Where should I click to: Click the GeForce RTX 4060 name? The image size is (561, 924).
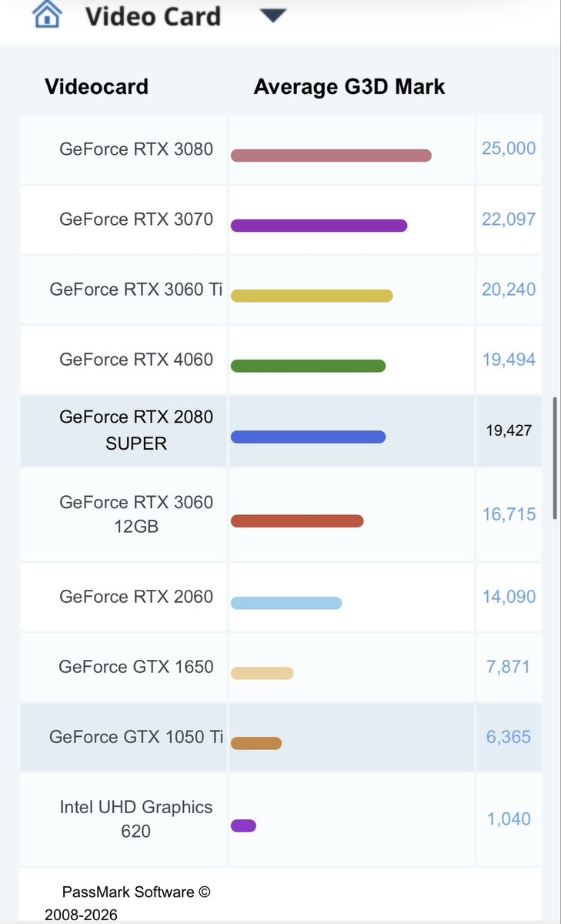(136, 360)
